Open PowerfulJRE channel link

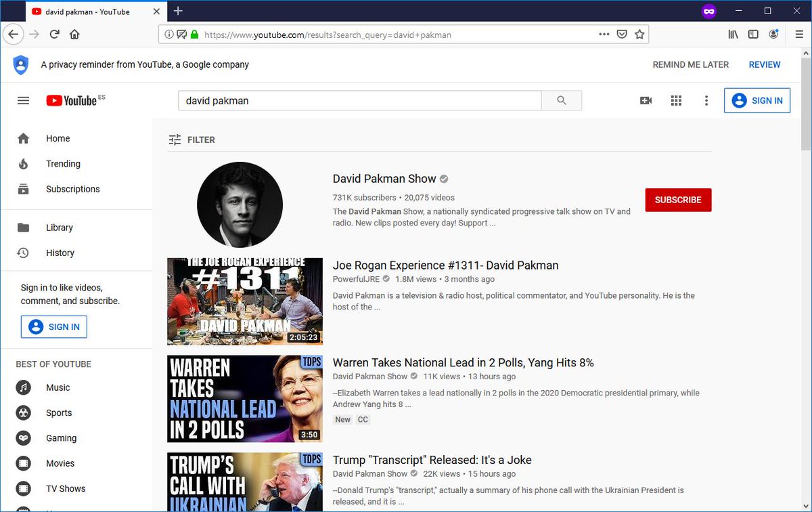tap(357, 279)
